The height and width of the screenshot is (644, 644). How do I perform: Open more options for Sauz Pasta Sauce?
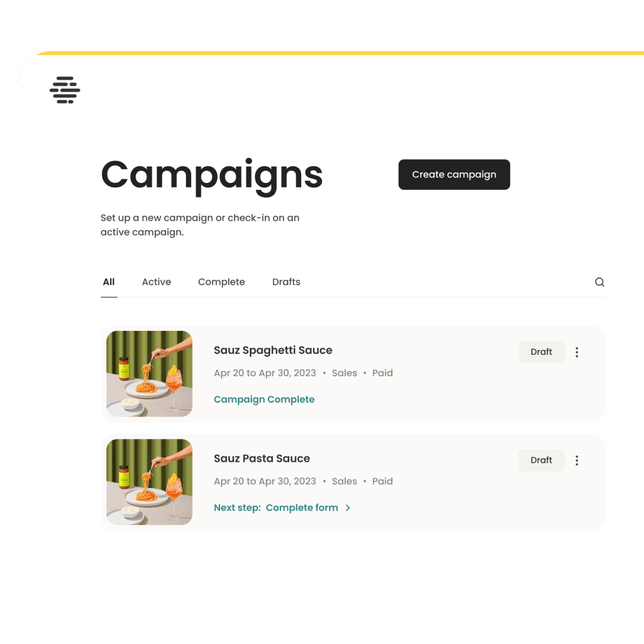pos(577,460)
